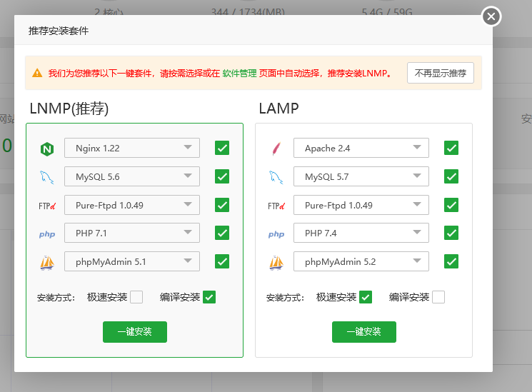The height and width of the screenshot is (392, 532).
Task: Open the MySQL 5.7 version dropdown
Action: 361,176
